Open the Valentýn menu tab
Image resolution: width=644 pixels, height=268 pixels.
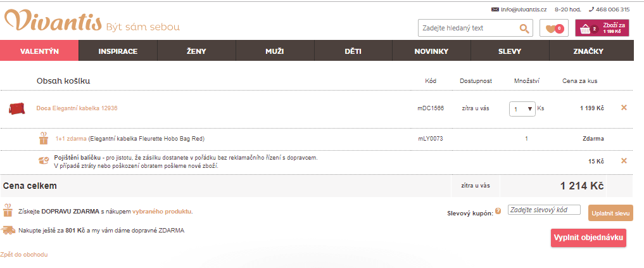point(39,51)
